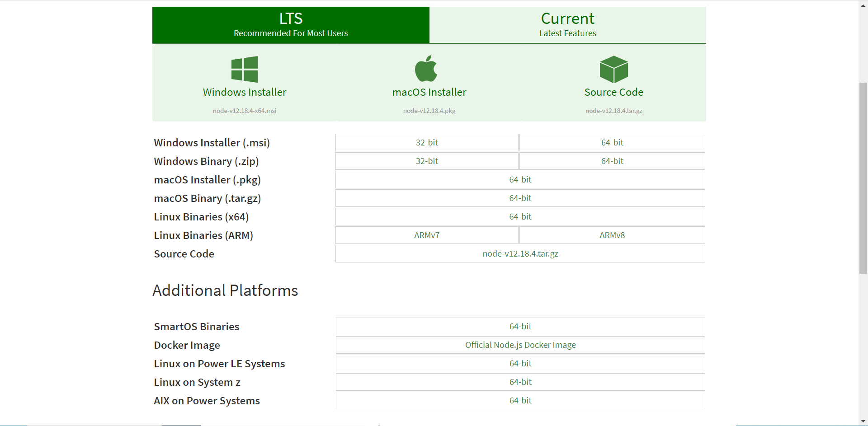This screenshot has width=868, height=426.
Task: Download Linux on Power LE Systems 64-bit
Action: 520,363
